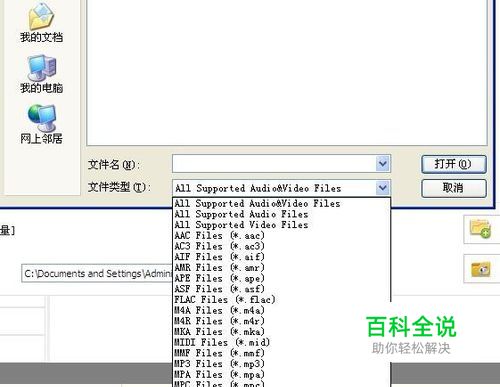
Task: Pick ASF Files (*.asf) from the list
Action: 282,289
